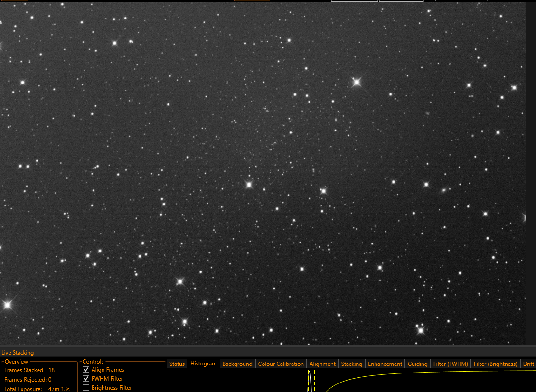The height and width of the screenshot is (392, 536).
Task: Select the Filter (Brightness) tab
Action: tap(495, 364)
